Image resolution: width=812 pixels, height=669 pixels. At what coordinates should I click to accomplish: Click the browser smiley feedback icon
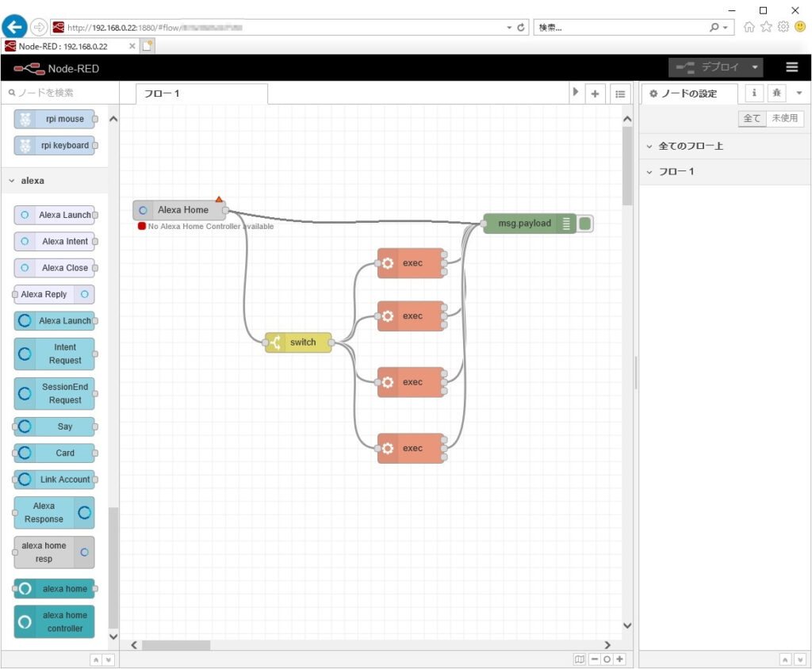[800, 27]
